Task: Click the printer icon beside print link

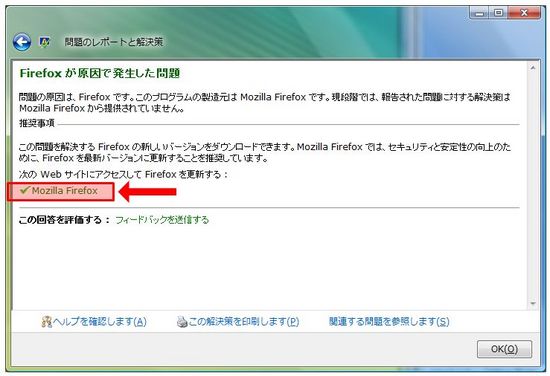Action: pyautogui.click(x=182, y=322)
